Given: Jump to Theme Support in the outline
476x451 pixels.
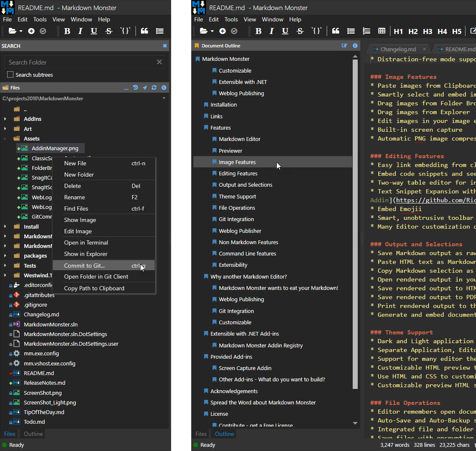Looking at the screenshot, I should [237, 196].
